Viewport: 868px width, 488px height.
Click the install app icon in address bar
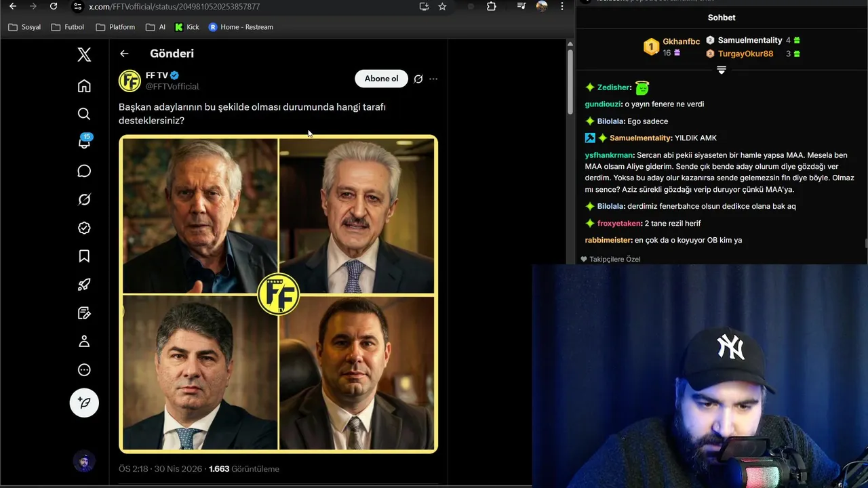pos(424,6)
